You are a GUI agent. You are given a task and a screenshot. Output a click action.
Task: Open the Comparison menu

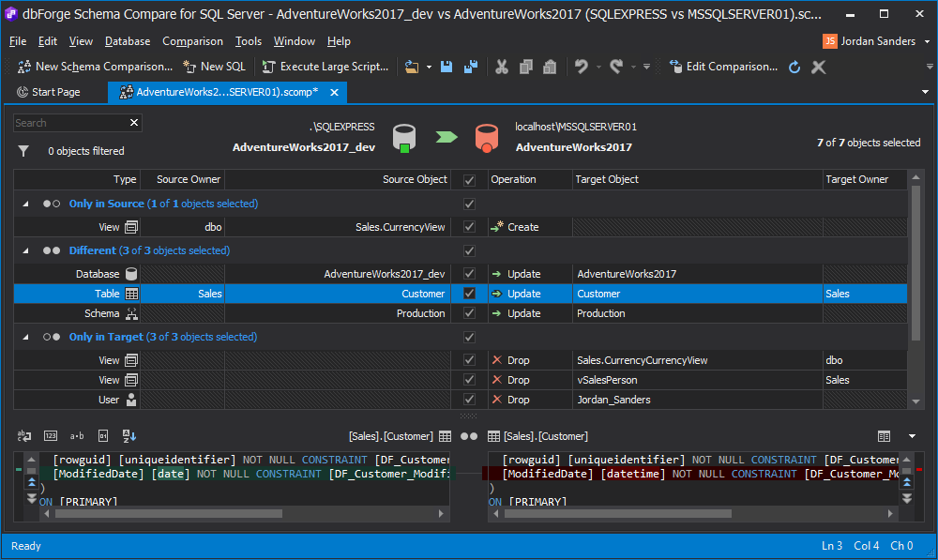coord(192,41)
